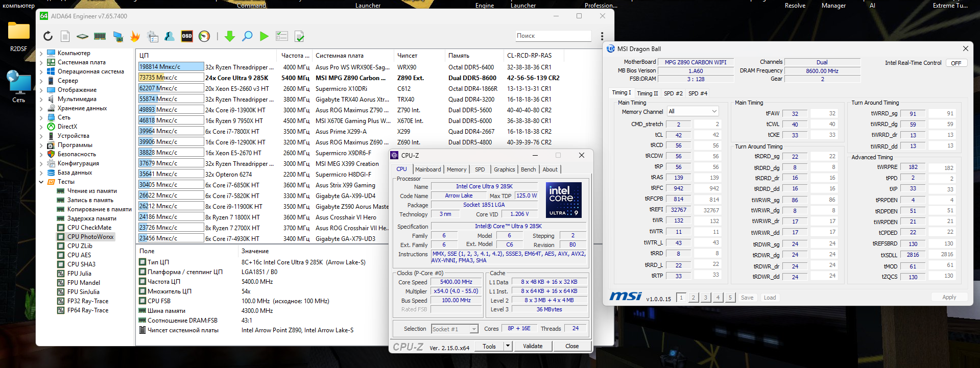The height and width of the screenshot is (368, 980).
Task: Open the Сеть desktop icon
Action: pyautogui.click(x=19, y=87)
